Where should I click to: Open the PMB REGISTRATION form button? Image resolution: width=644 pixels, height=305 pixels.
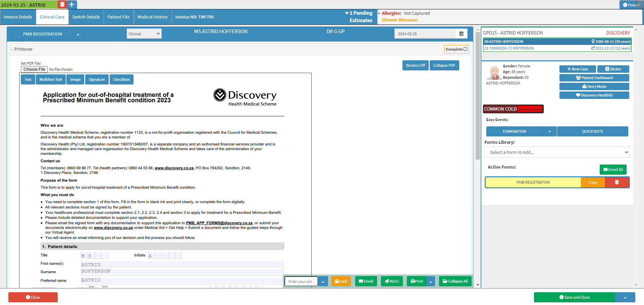(x=43, y=34)
